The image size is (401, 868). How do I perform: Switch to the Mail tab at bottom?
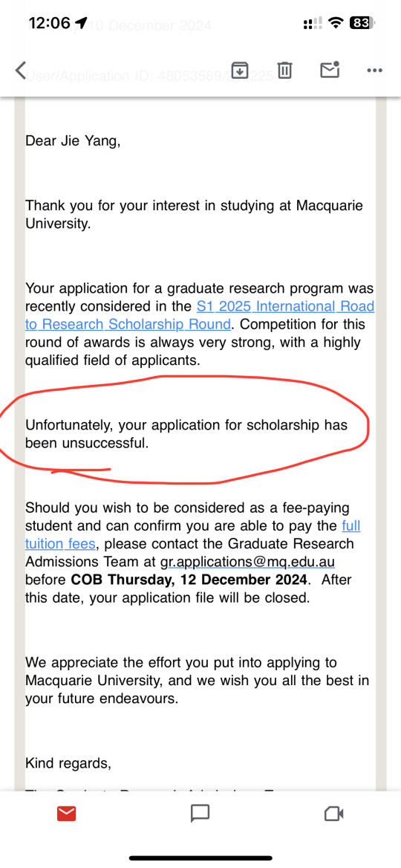point(66,813)
